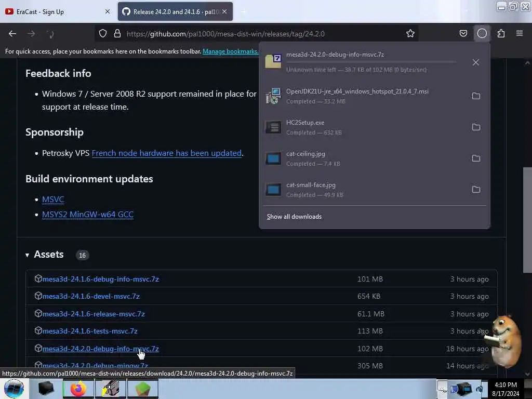Screen dimensions: 532x399
Task: Open the taskbar app next to Firefox
Action: pos(110,389)
